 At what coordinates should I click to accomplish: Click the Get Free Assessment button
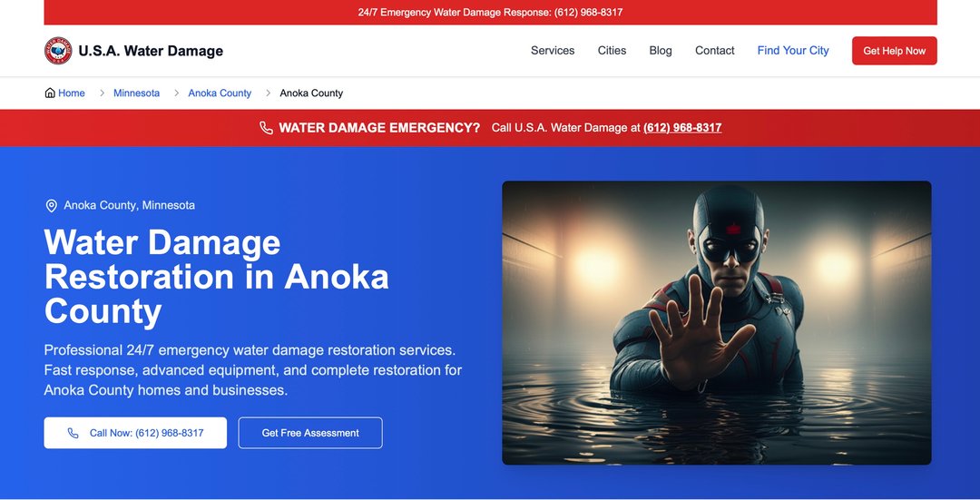click(310, 433)
